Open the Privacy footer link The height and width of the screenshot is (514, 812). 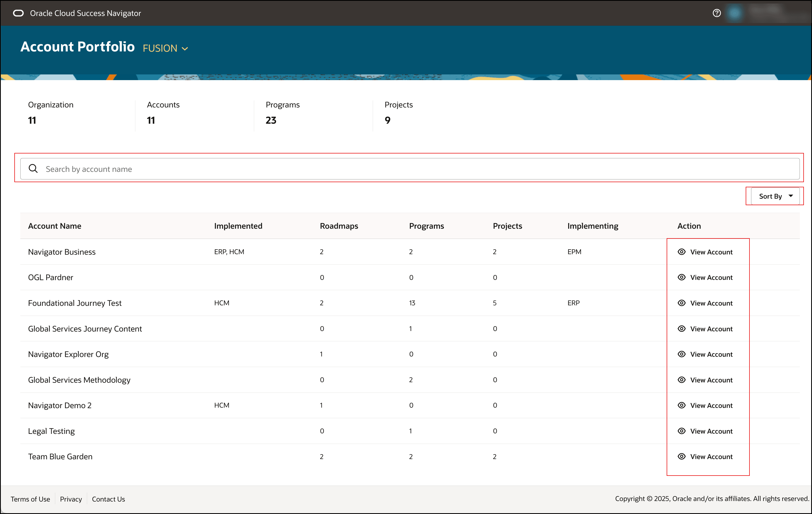[71, 499]
